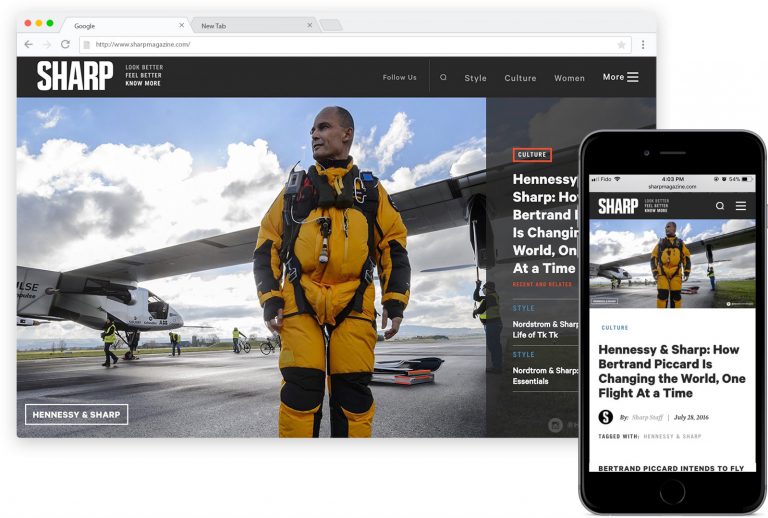768x518 pixels.
Task: Open search via desktop site magnifier icon
Action: tap(443, 77)
